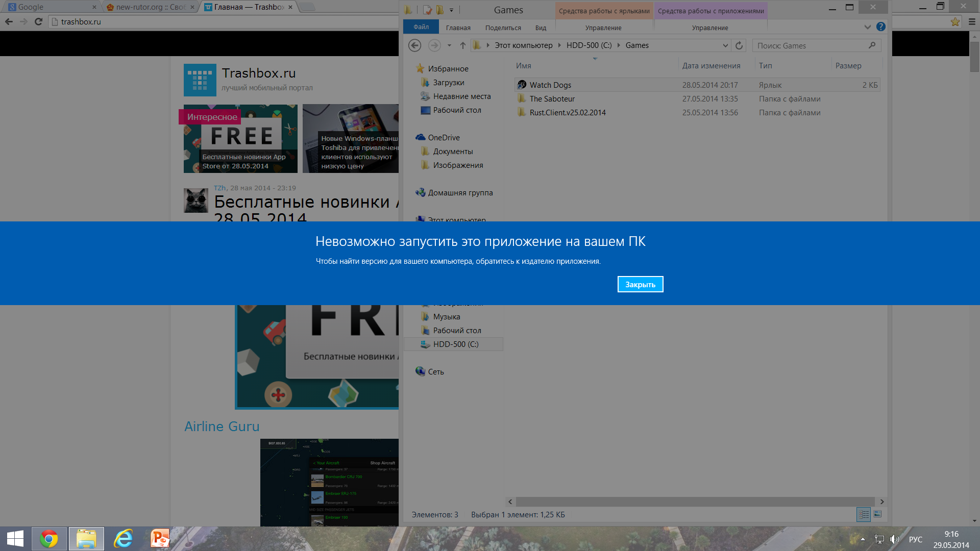Sort by Размер column header
The image size is (980, 551).
point(848,65)
